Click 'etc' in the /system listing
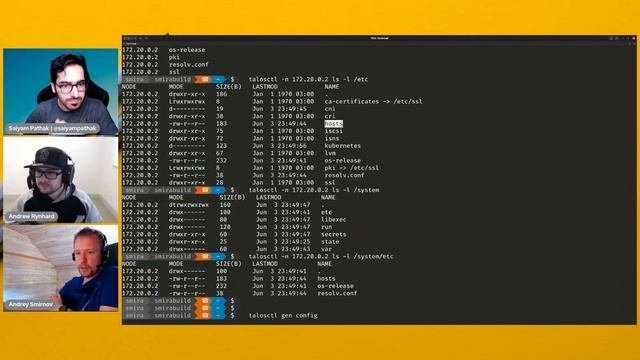The image size is (640, 360). pos(327,212)
